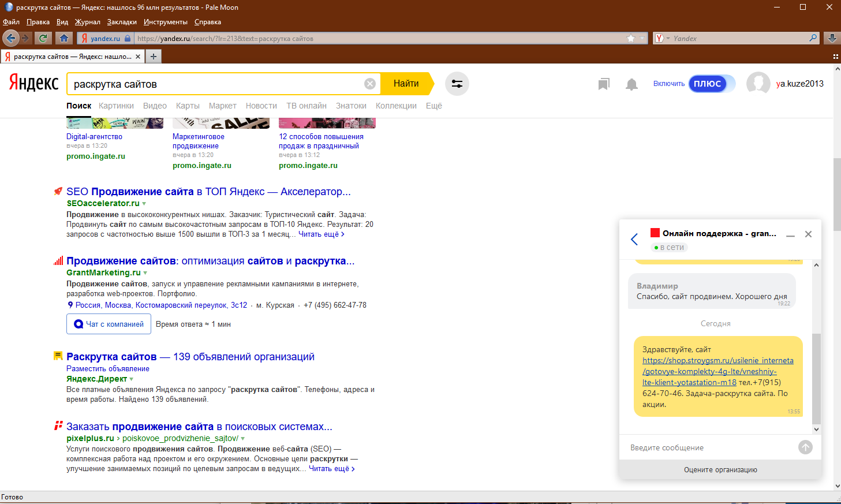Click the Yandex search query field
The width and height of the screenshot is (841, 504).
coord(216,84)
